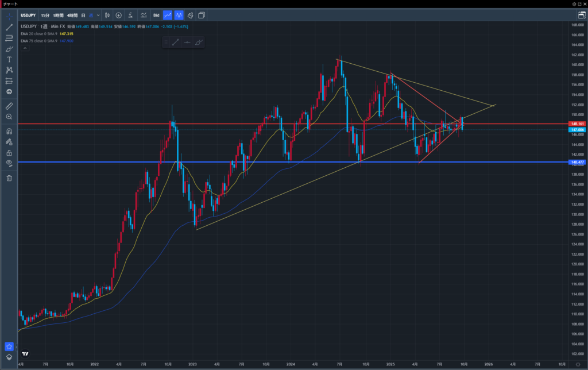Click the blue 140.477 price label
The width and height of the screenshot is (588, 370).
(578, 163)
